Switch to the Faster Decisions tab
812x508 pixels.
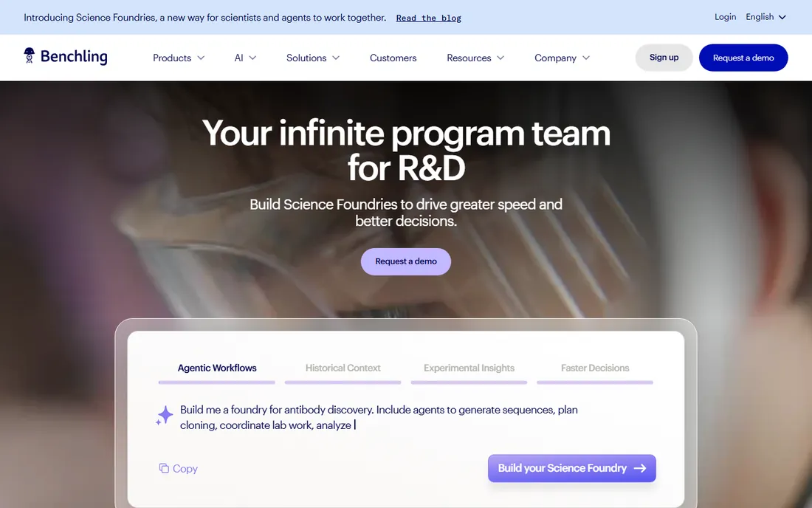[x=595, y=368]
